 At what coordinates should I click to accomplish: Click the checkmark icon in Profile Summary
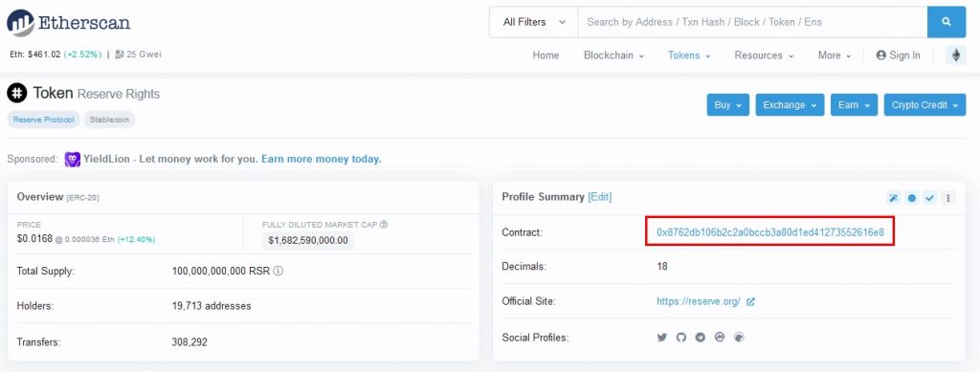click(930, 198)
